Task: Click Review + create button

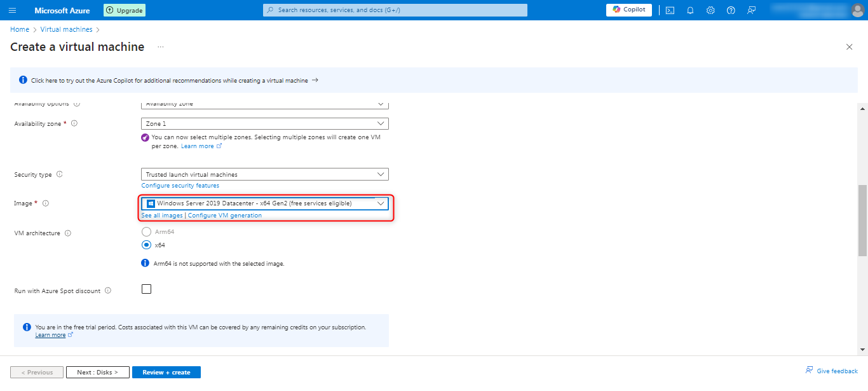Action: point(166,373)
